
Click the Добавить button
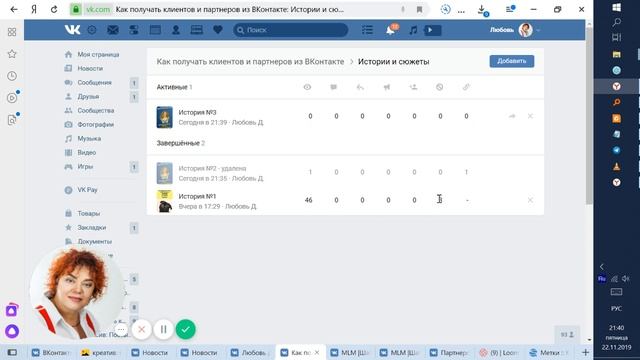pos(511,61)
